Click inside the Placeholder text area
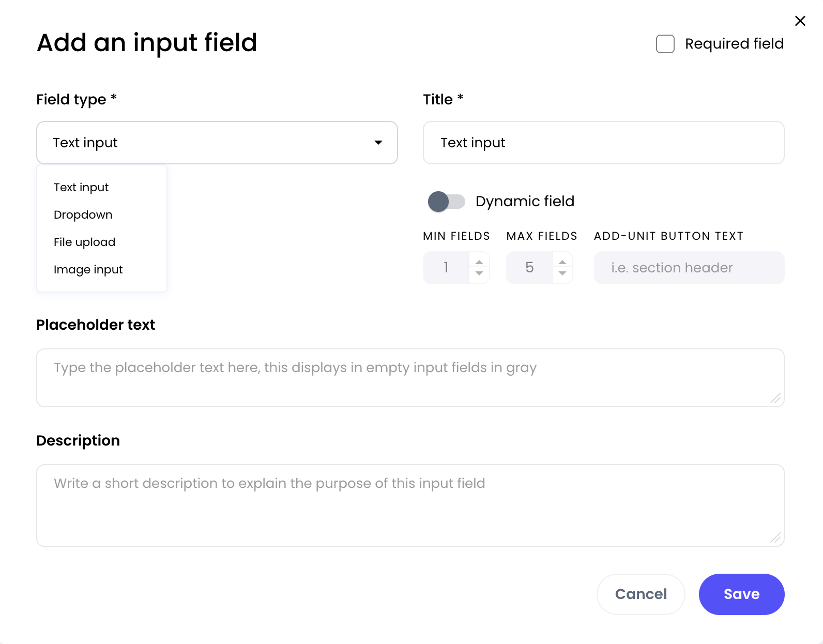The width and height of the screenshot is (823, 644). 410,378
